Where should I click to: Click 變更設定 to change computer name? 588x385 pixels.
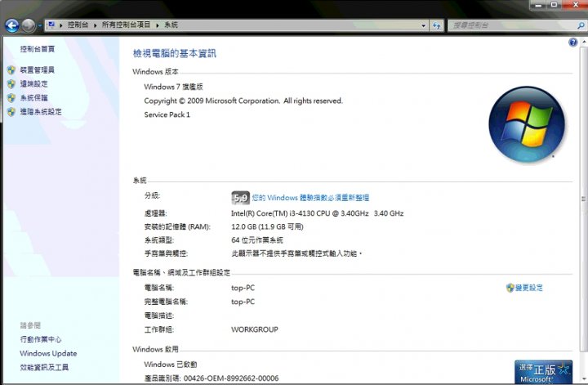pos(528,288)
